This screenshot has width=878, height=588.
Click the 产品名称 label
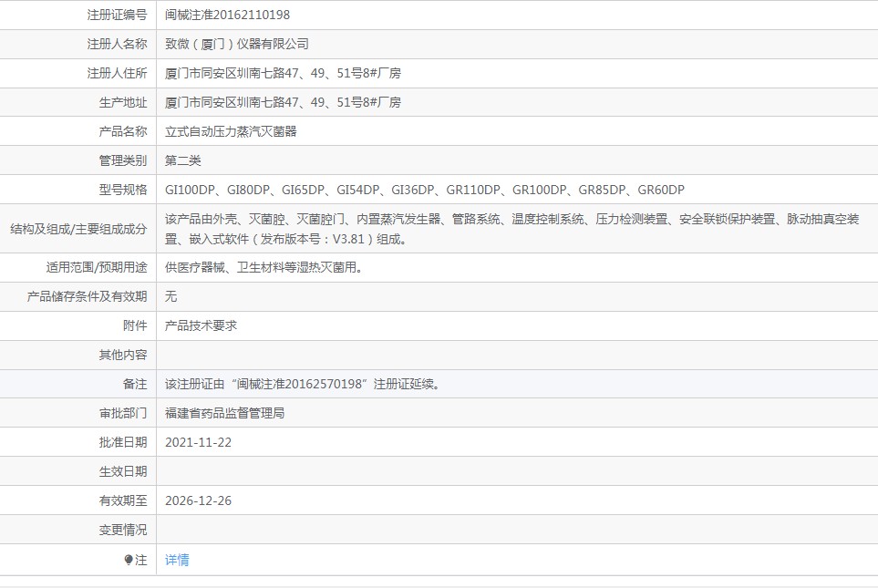coord(123,131)
